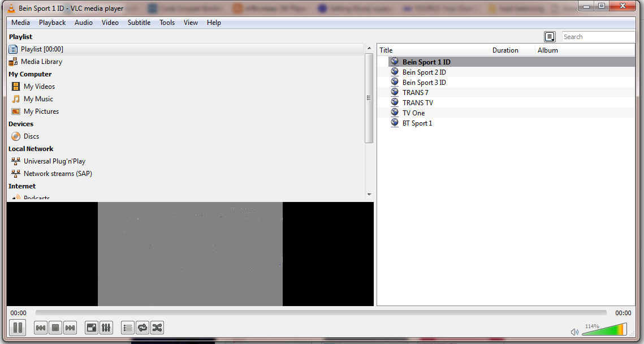Viewport: 644px width, 344px height.
Task: Toggle loop repeat mode
Action: 142,328
